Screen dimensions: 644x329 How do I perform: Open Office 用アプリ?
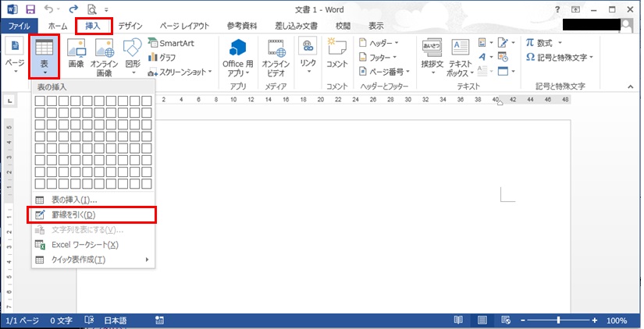pyautogui.click(x=238, y=58)
